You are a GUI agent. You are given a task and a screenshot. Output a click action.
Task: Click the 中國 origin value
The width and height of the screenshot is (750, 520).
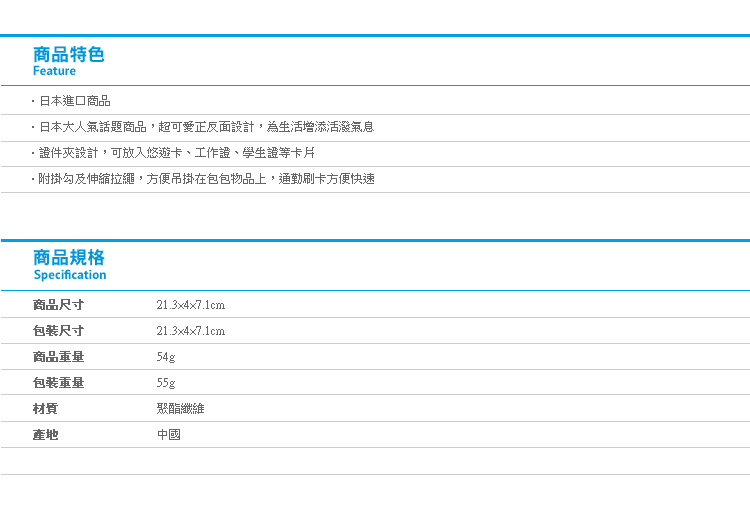(x=169, y=435)
